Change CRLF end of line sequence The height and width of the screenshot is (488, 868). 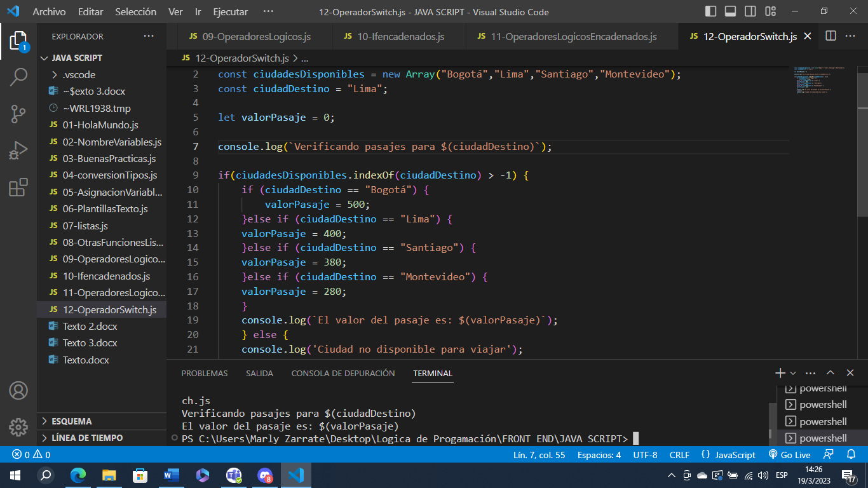tap(679, 455)
